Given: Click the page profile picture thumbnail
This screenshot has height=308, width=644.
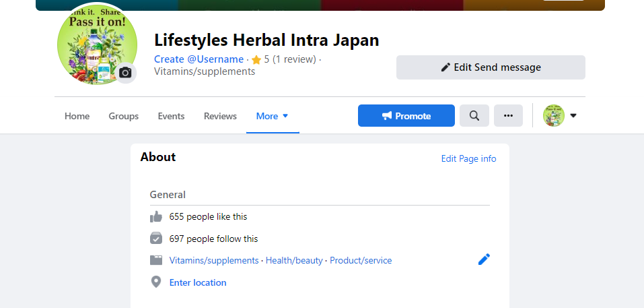Looking at the screenshot, I should (x=553, y=116).
